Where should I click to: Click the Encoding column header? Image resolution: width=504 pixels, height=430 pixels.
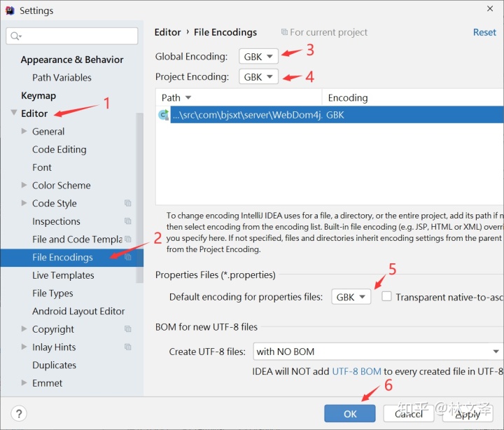(x=413, y=97)
